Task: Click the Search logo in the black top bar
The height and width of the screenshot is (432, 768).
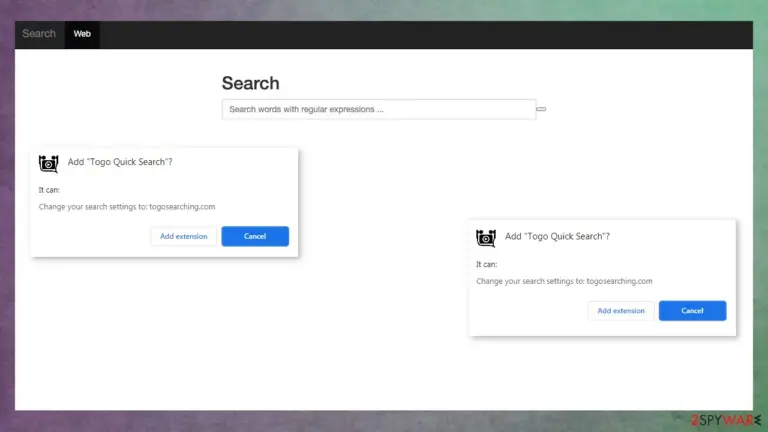Action: point(39,34)
